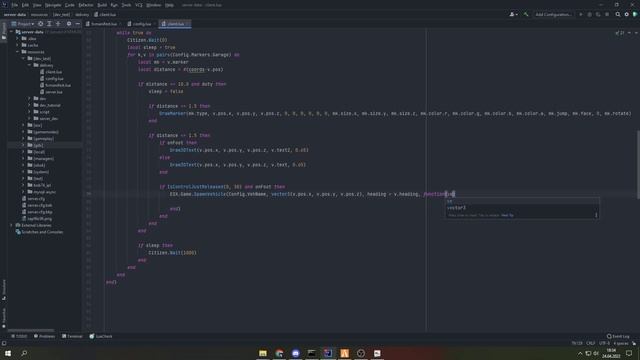
Task: Collapse the [dev_test] folder
Action: tap(23, 58)
